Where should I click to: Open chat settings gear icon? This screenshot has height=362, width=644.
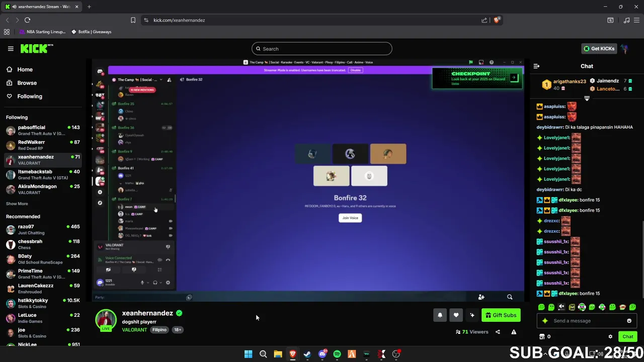pos(610,337)
